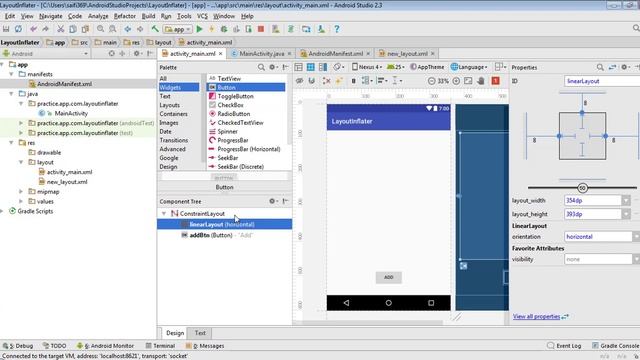
Task: Open the Refactor menu
Action: 124,16
